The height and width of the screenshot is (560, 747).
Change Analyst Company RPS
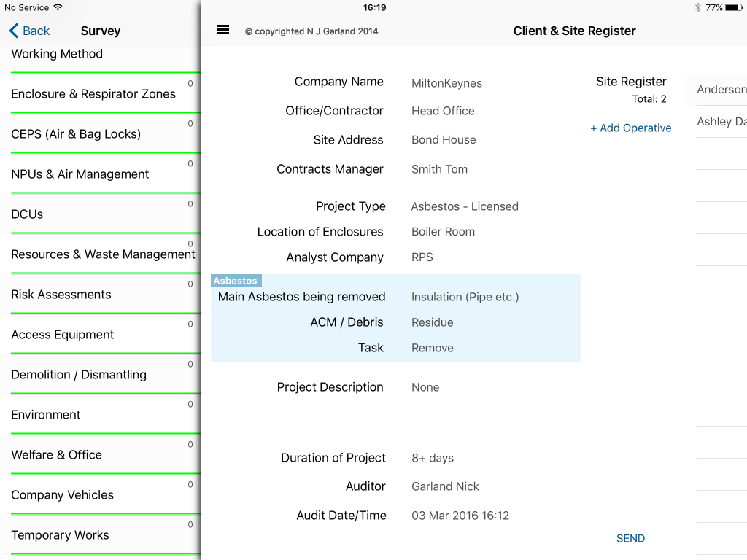tap(422, 257)
